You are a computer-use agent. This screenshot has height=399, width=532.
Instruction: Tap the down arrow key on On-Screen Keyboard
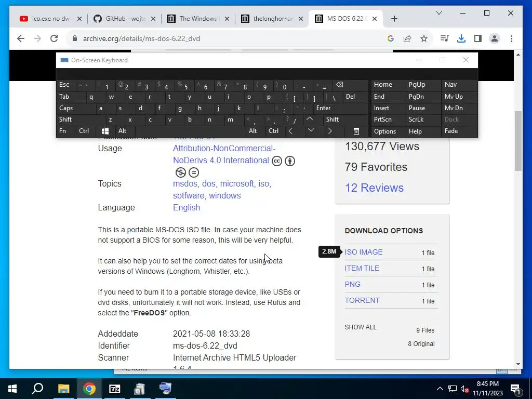tap(311, 130)
